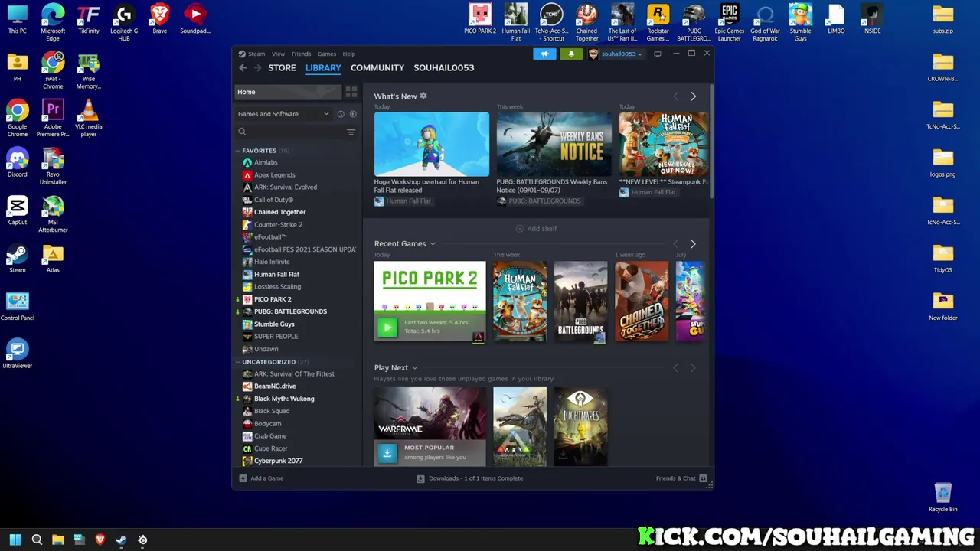Collapse the FAVORITES category
The image size is (980, 551).
click(259, 151)
